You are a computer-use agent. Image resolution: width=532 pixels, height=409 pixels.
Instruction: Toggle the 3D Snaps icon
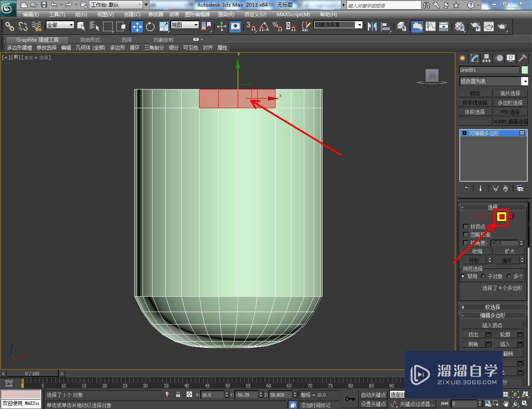pos(251,26)
